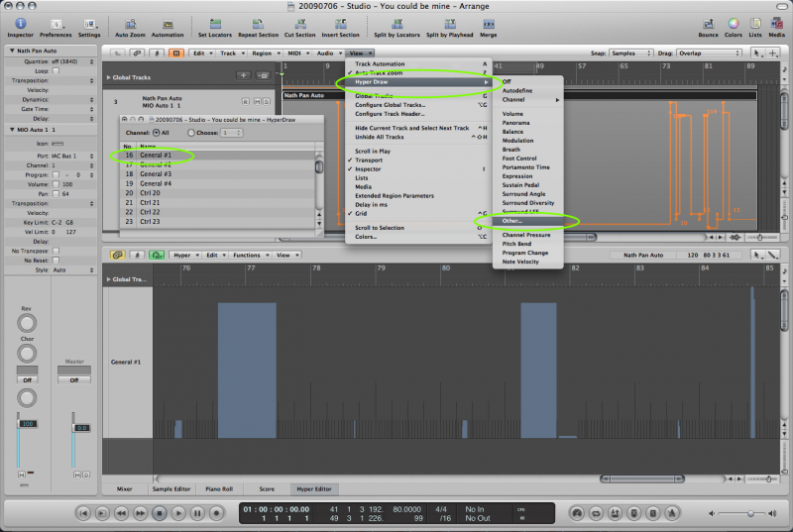Open the Snap dropdown
The height and width of the screenshot is (532, 793).
(x=631, y=53)
